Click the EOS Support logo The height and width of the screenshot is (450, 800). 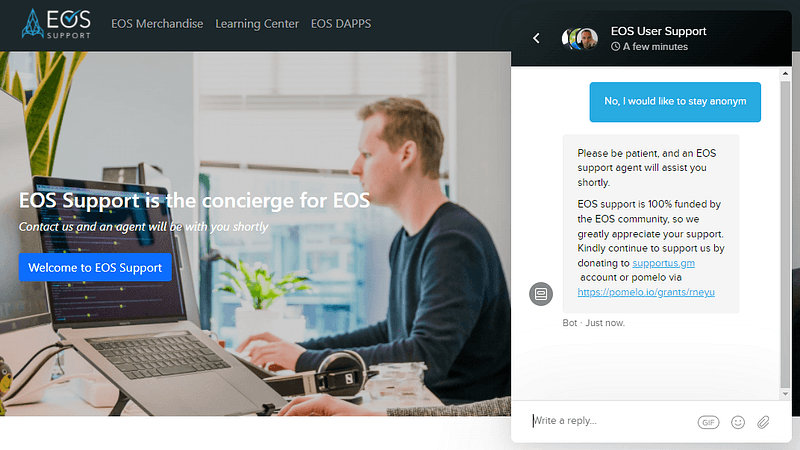pyautogui.click(x=56, y=23)
